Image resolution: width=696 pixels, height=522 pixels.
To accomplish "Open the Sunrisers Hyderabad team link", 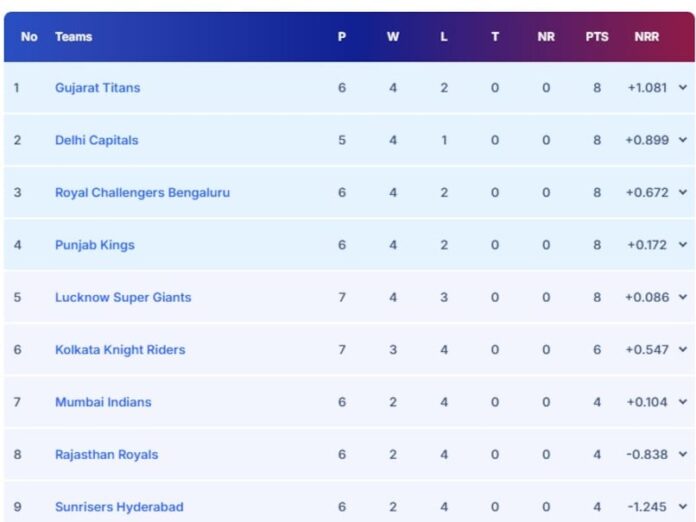I will click(x=119, y=507).
